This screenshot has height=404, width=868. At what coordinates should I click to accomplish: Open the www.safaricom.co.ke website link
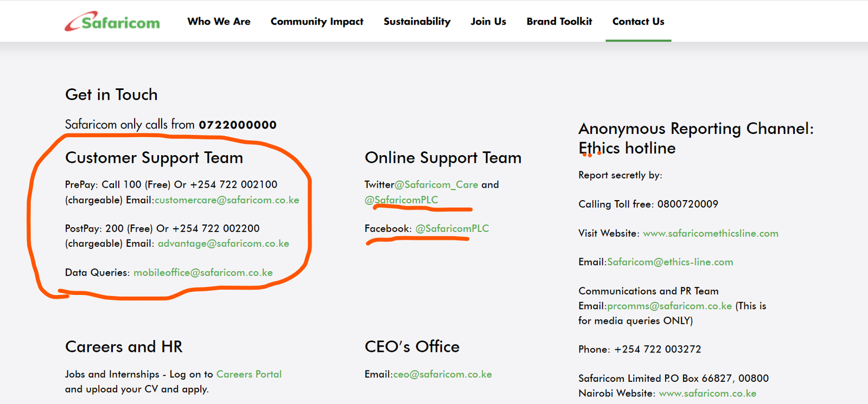coord(707,393)
